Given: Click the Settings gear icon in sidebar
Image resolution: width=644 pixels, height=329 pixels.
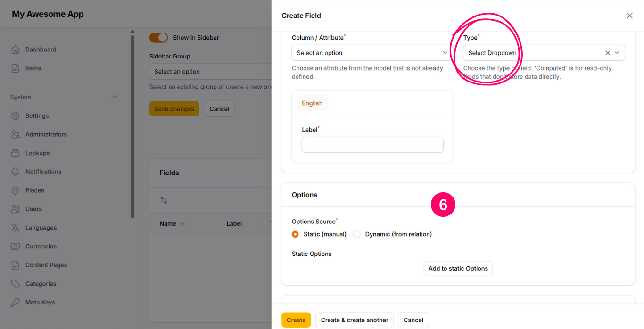Looking at the screenshot, I should tap(15, 115).
